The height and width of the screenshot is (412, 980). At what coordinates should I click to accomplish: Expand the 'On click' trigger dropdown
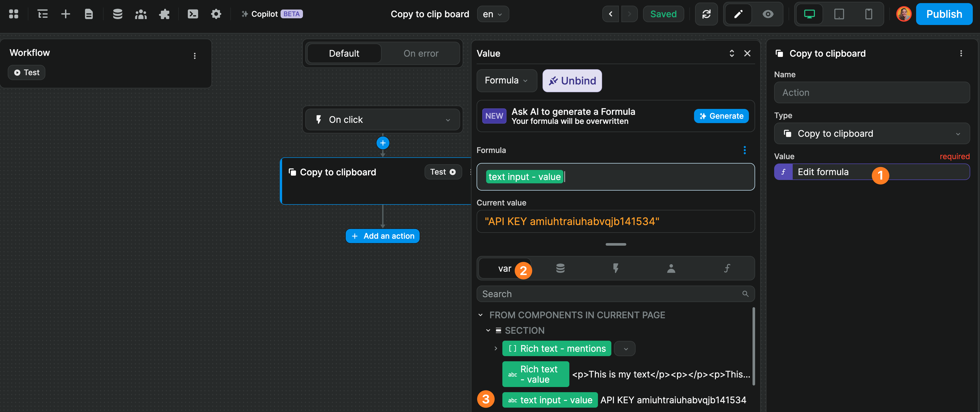click(448, 119)
